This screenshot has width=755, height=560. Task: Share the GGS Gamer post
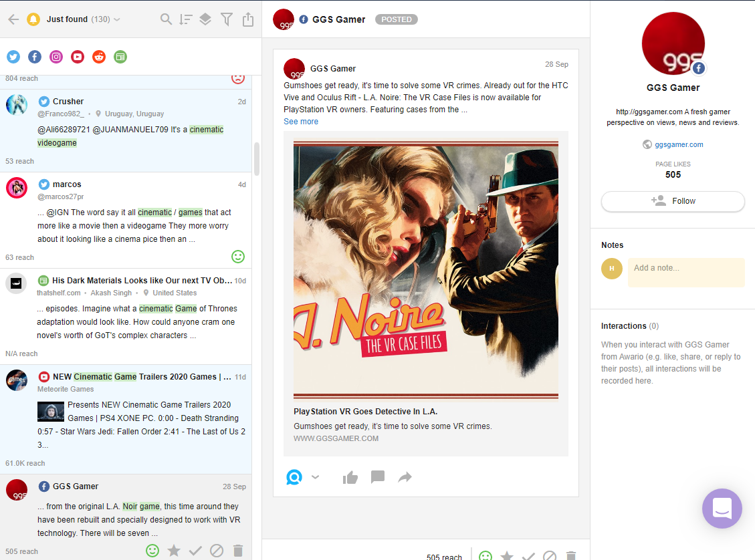pos(405,477)
